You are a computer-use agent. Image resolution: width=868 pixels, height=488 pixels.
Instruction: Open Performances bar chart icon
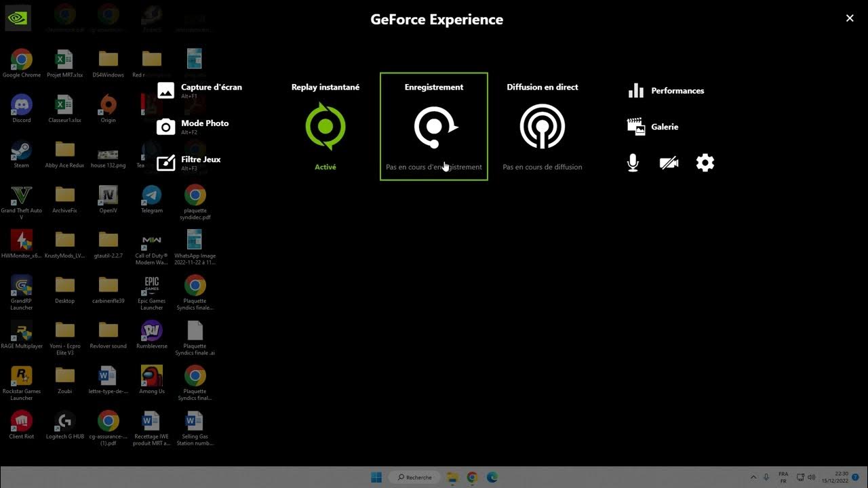tap(635, 90)
